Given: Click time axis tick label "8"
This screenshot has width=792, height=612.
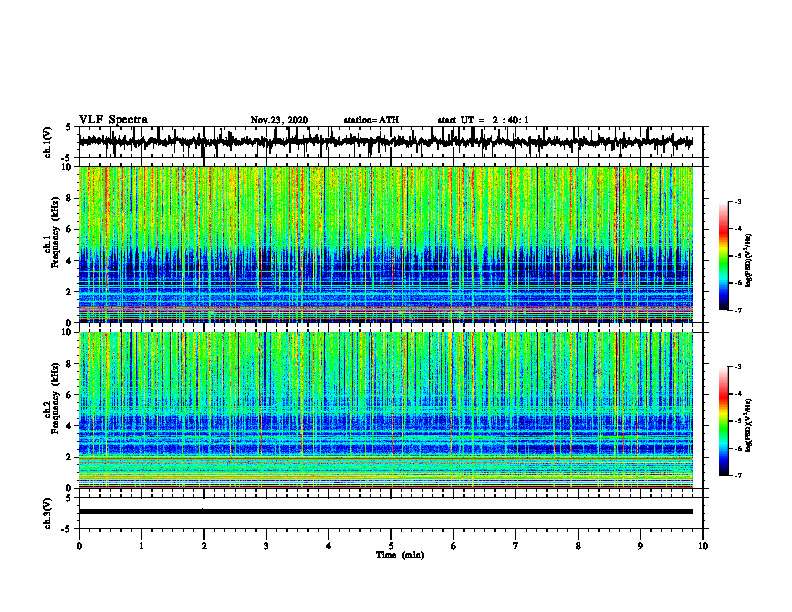Looking at the screenshot, I should point(578,546).
